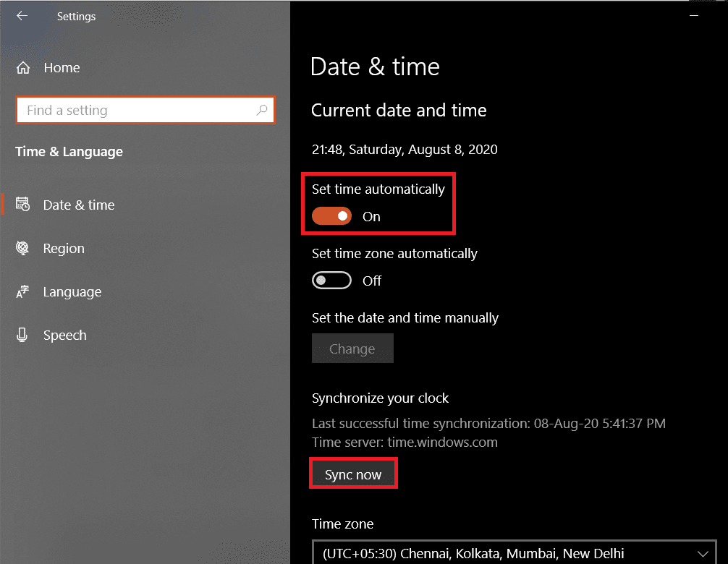Click the Speech microphone icon
This screenshot has width=728, height=564.
tap(22, 336)
